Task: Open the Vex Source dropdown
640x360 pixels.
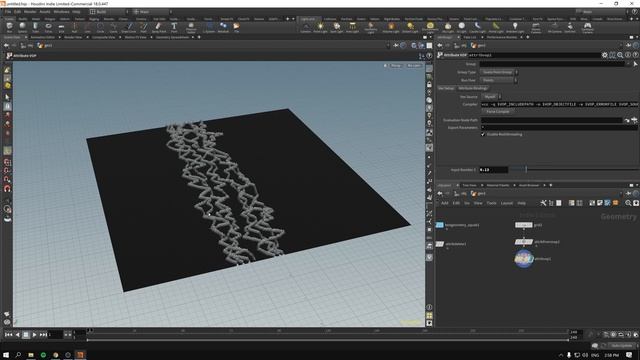Action: [491, 97]
